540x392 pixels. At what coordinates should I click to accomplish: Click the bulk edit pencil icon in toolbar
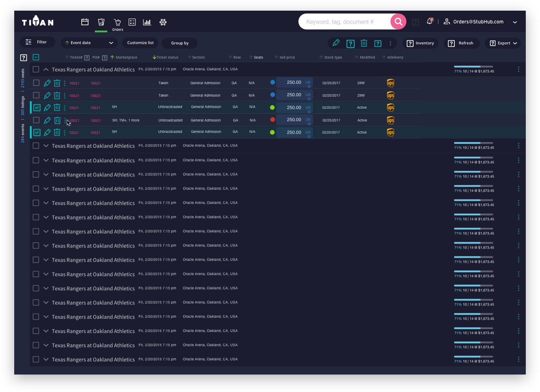[336, 43]
